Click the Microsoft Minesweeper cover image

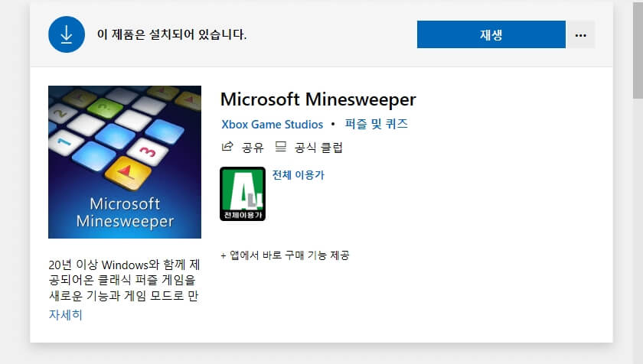(125, 161)
